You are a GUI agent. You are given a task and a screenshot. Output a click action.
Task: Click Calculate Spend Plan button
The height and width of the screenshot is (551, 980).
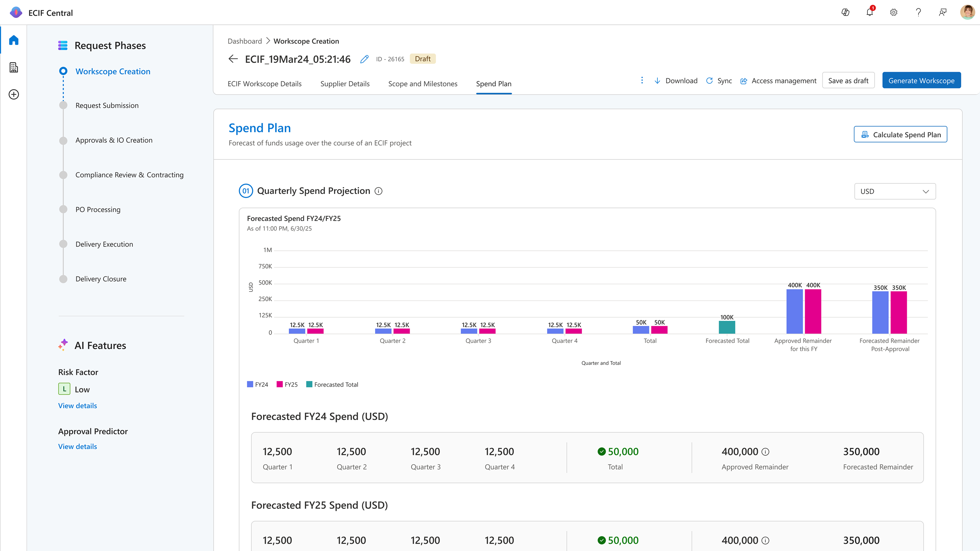900,135
